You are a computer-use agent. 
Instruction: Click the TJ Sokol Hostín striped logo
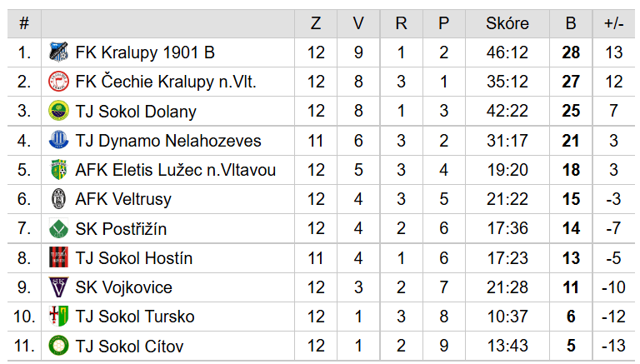point(58,257)
